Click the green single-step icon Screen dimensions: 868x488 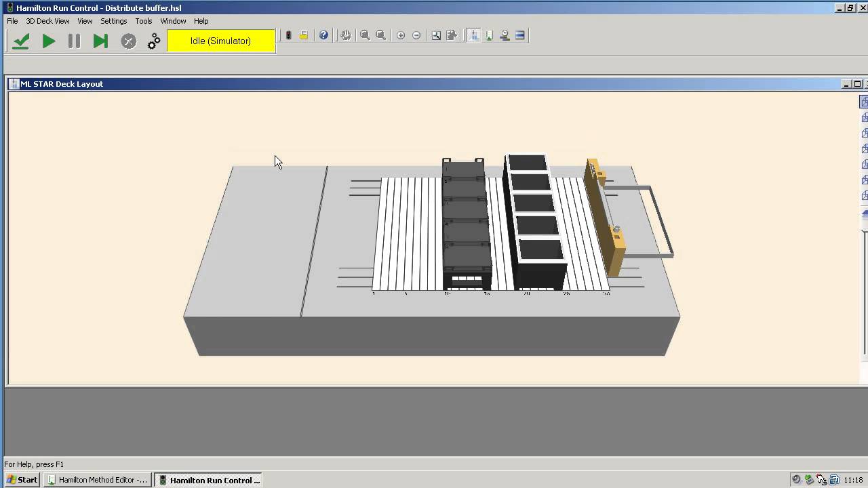point(100,41)
